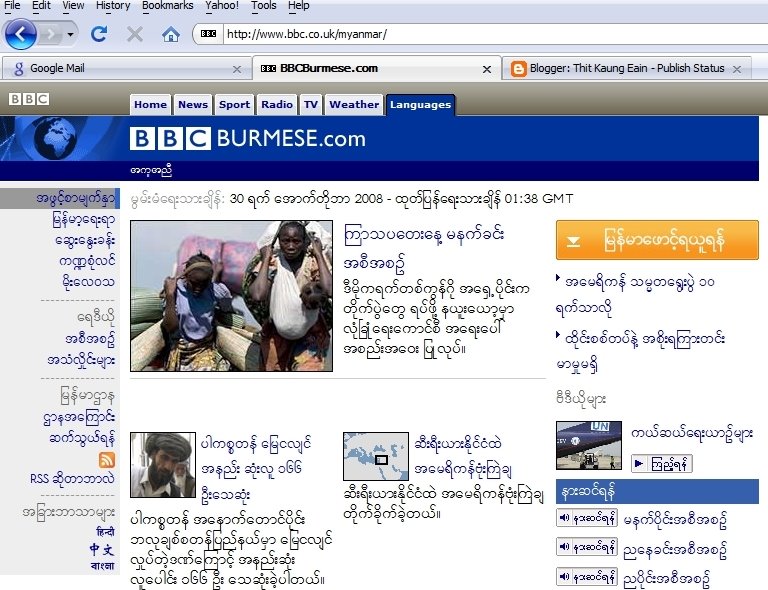
Task: Open the BBC Sport navigation tab
Action: 234,104
